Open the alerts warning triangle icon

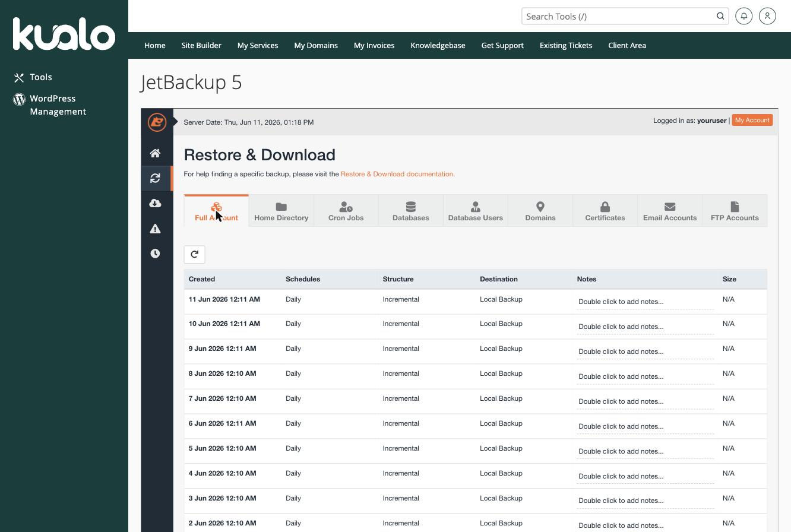coord(155,229)
